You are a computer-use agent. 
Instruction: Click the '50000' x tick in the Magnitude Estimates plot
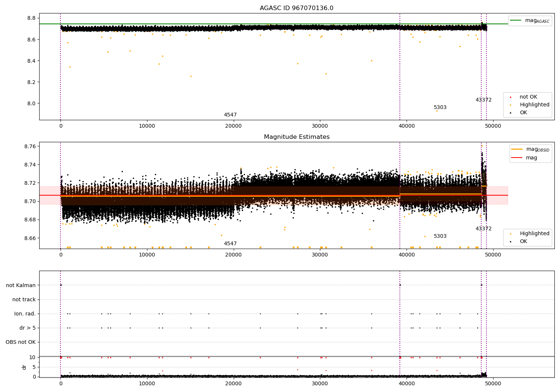tap(493, 255)
